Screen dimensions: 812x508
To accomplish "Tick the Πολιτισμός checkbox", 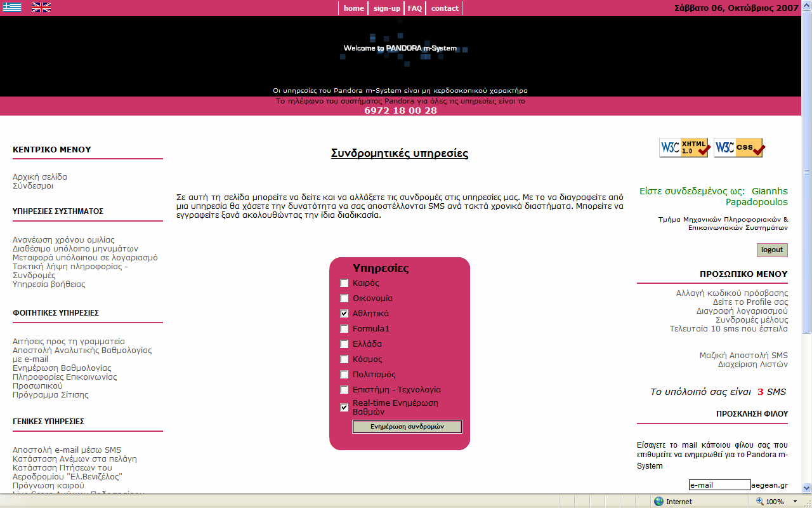I will (344, 375).
